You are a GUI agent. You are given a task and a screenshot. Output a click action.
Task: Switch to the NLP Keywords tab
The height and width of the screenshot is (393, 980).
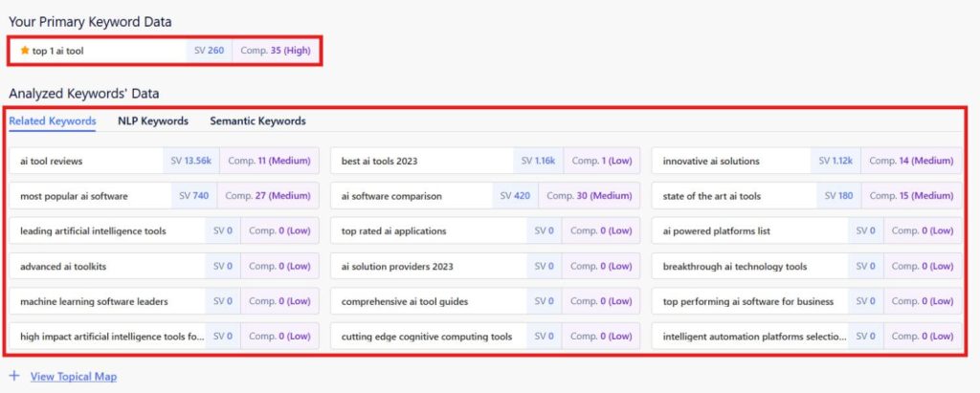pyautogui.click(x=152, y=121)
